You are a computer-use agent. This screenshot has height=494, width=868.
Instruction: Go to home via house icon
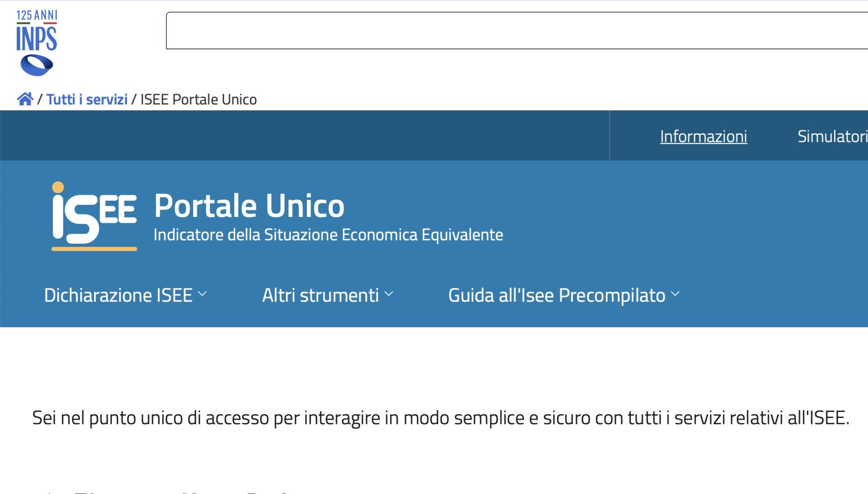pos(25,99)
